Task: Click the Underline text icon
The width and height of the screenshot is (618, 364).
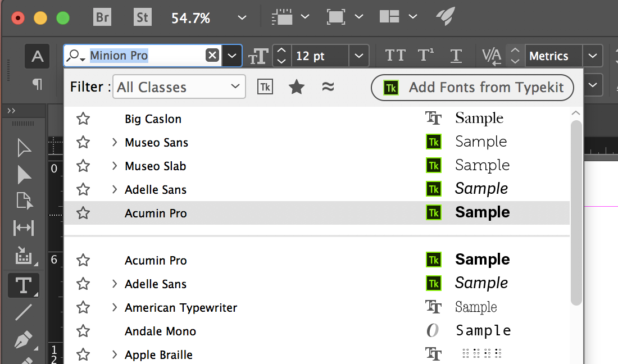Action: pyautogui.click(x=456, y=56)
